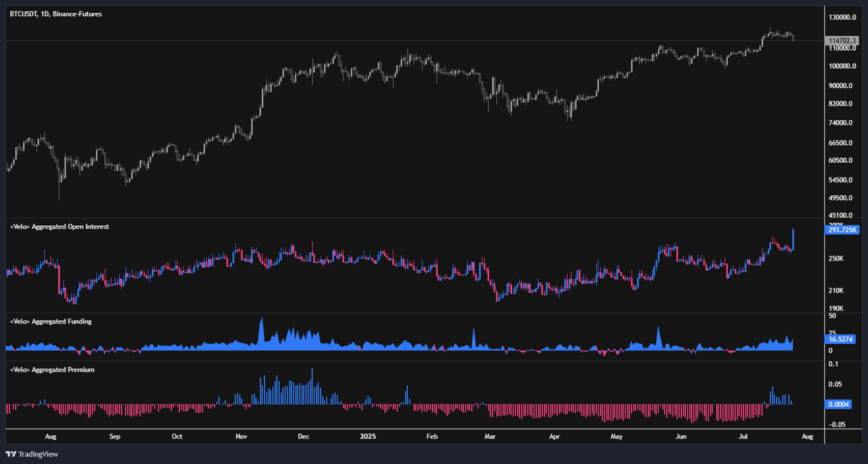Screen dimensions: 868x464
Task: Click the current price label 114702.3
Action: point(841,41)
